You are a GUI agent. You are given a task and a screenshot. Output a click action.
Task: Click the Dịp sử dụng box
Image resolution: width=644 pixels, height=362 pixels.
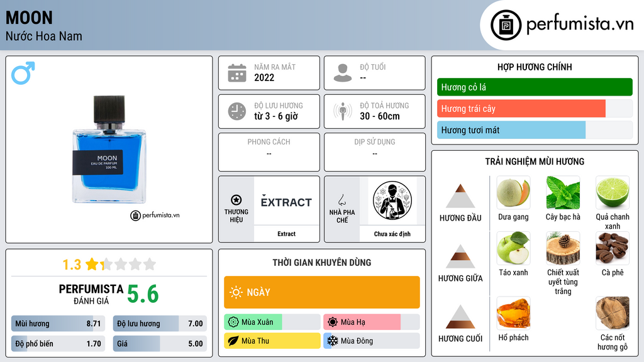[x=375, y=152]
